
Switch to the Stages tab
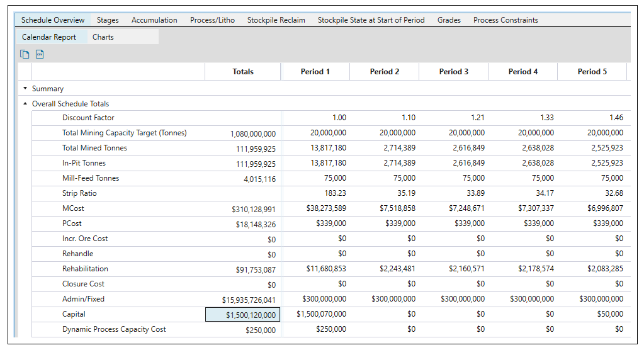[x=108, y=20]
